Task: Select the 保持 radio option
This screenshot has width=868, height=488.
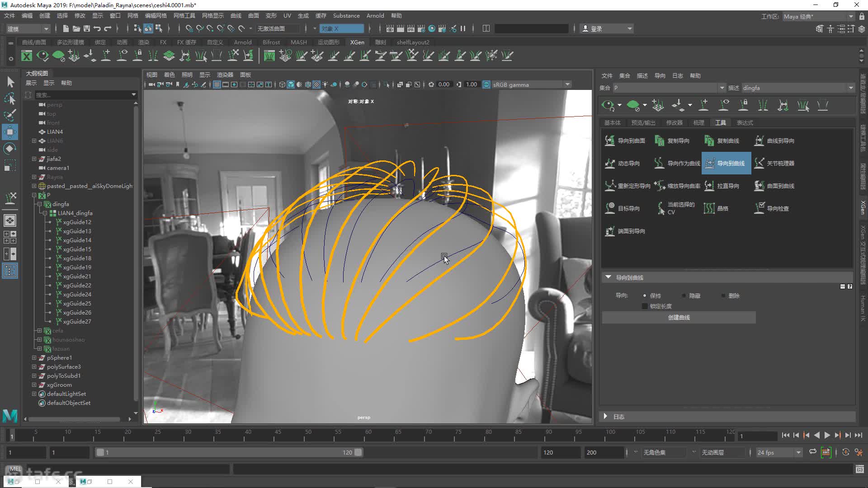Action: [645, 296]
